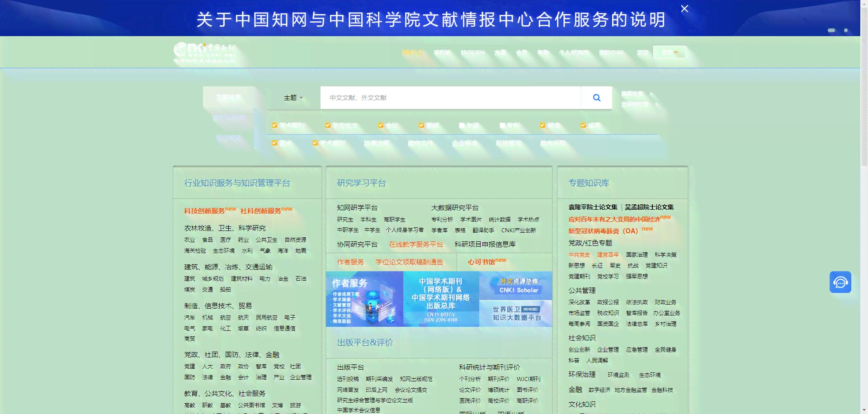Check the 年鉴 checkbox

click(x=462, y=125)
